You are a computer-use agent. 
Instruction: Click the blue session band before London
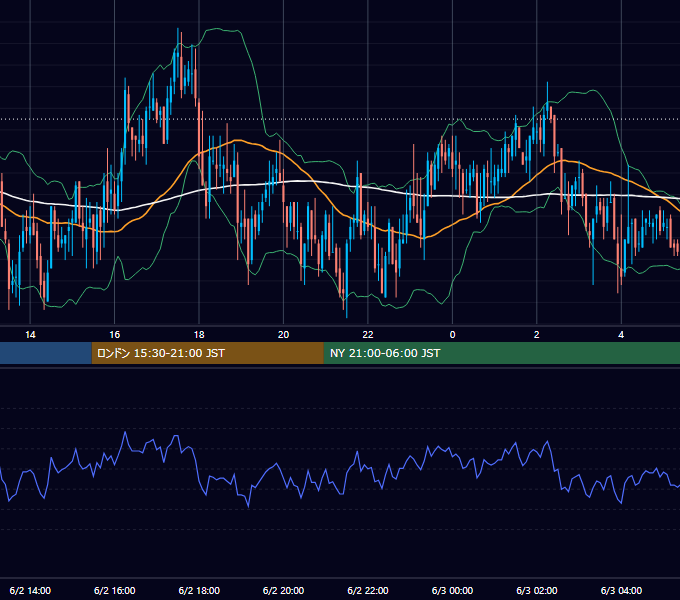point(46,353)
